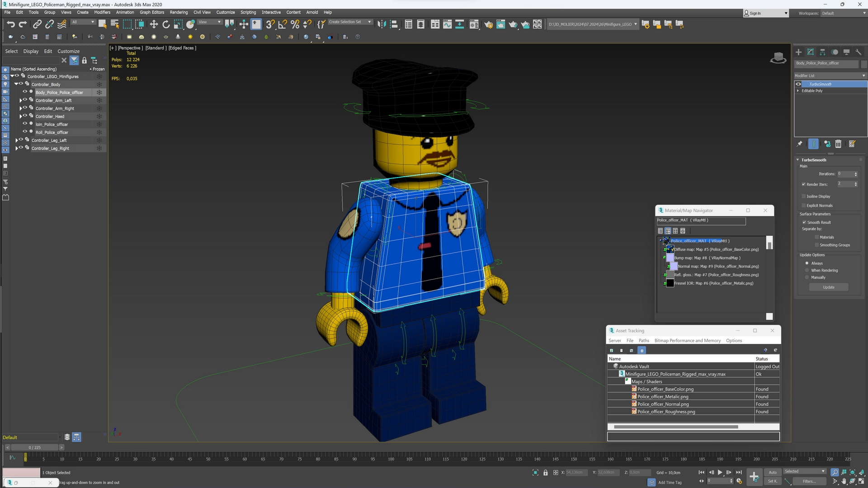The width and height of the screenshot is (868, 488).
Task: Open the Curve Editor icon
Action: click(447, 24)
